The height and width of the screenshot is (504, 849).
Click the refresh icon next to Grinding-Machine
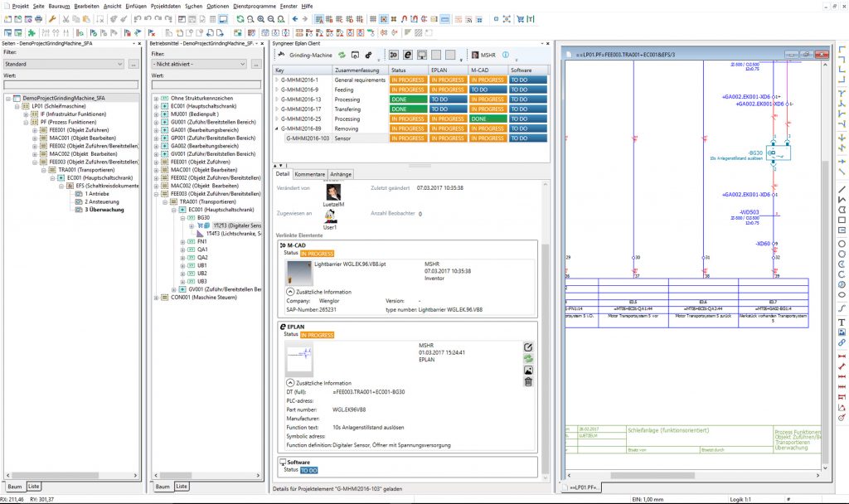pyautogui.click(x=341, y=55)
